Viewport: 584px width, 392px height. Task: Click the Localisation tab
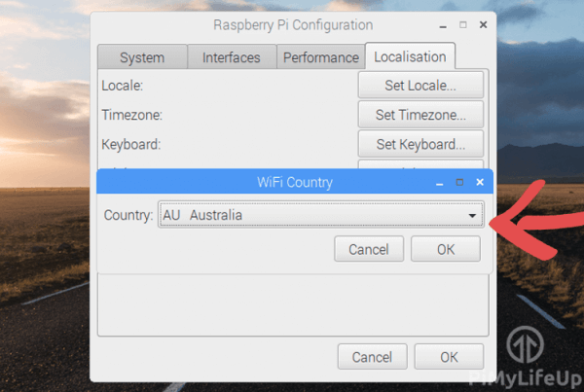pos(409,56)
